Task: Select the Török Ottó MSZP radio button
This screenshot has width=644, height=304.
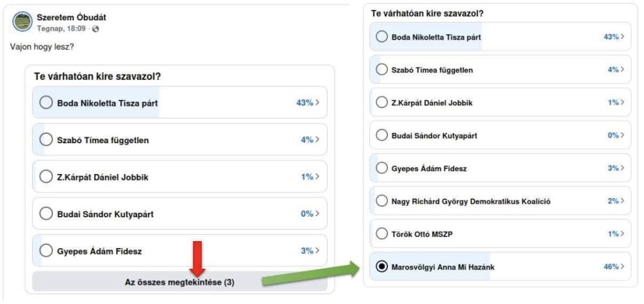Action: coord(381,234)
